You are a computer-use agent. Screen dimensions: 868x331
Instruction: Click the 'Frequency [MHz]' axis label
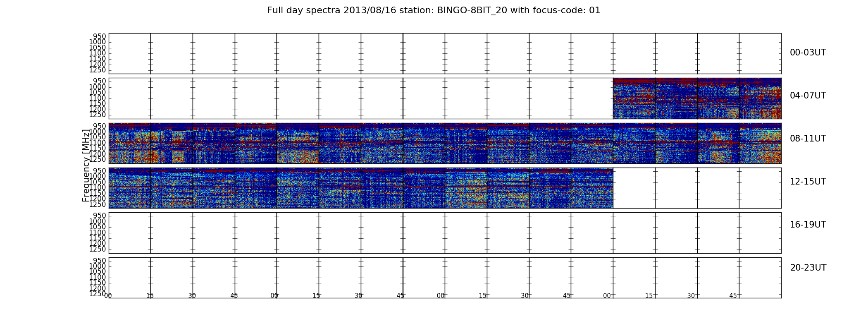tap(86, 165)
